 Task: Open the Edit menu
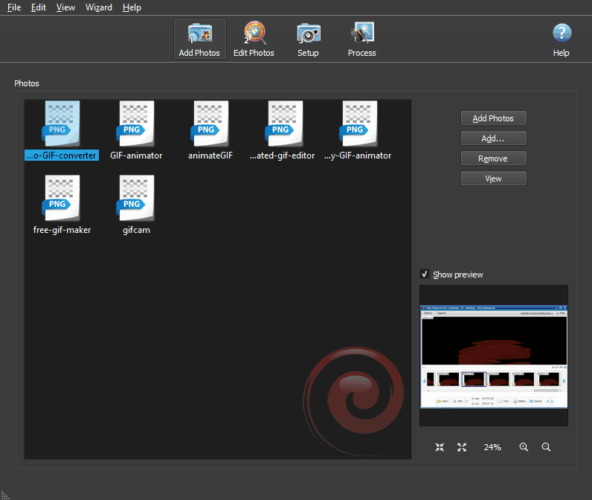[39, 8]
